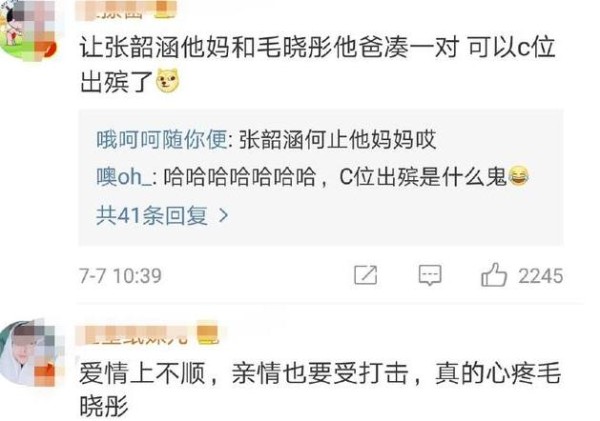Click the chevron after 共41条回复
Image resolution: width=600 pixels, height=421 pixels.
(x=223, y=215)
